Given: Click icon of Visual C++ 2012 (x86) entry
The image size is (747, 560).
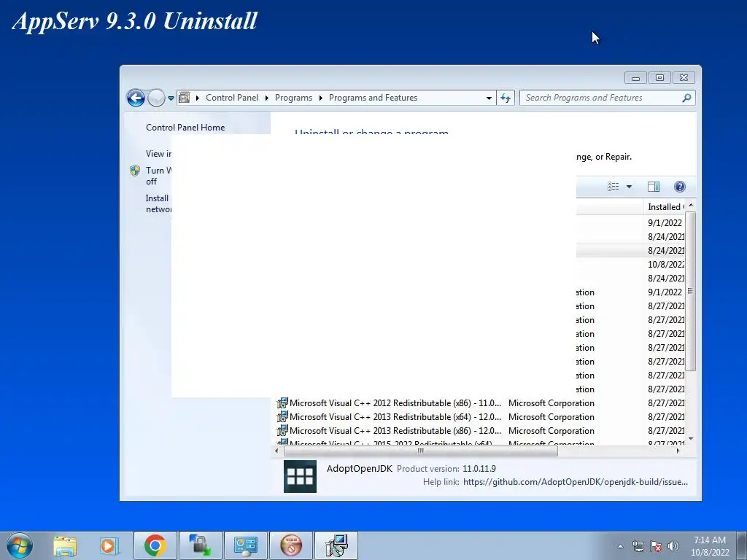Looking at the screenshot, I should [x=282, y=402].
